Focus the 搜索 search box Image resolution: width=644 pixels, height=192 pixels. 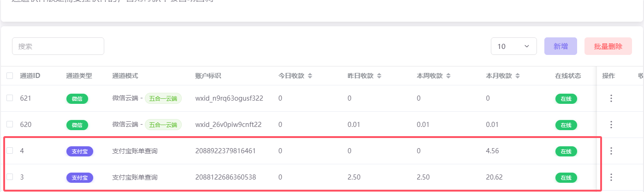58,46
